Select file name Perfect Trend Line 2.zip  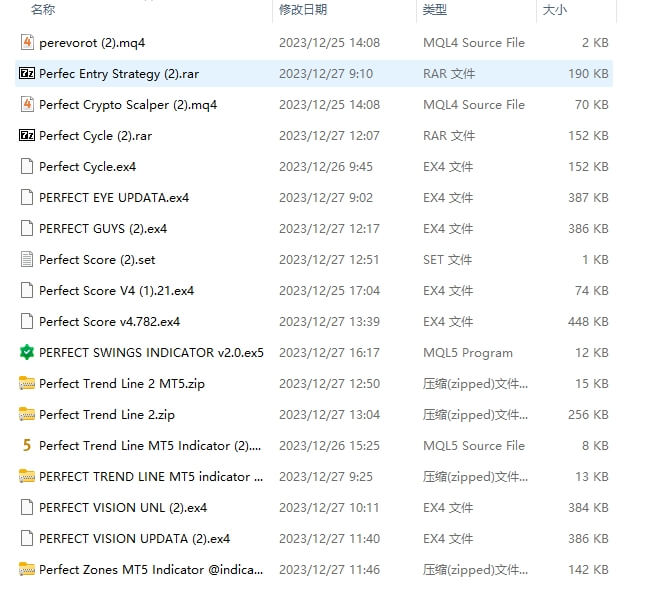pos(107,415)
